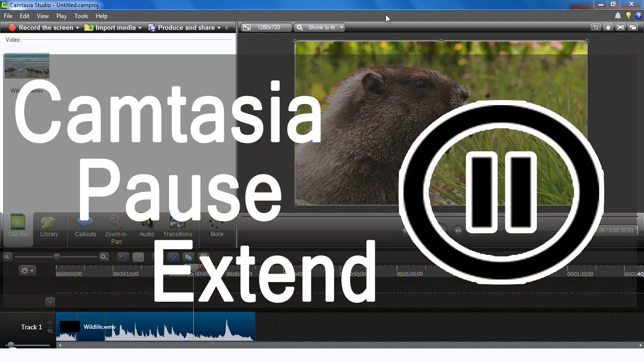Click the 00:00:10;00 mark on timeline ruler
Viewport: 644px width, 362px height.
point(125,274)
